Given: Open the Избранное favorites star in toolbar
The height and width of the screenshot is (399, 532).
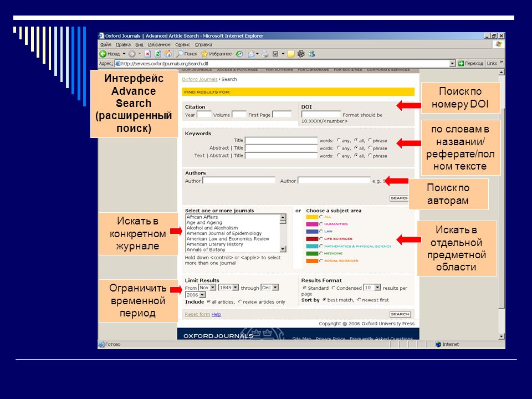Looking at the screenshot, I should click(216, 54).
